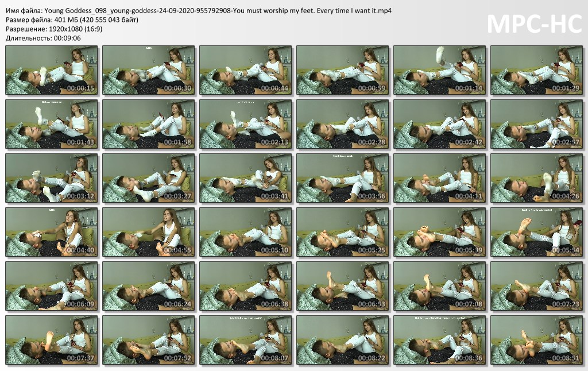Viewport: 588px width, 371px height.
Task: Open the frame marked 00:00:59
Action: (x=342, y=70)
